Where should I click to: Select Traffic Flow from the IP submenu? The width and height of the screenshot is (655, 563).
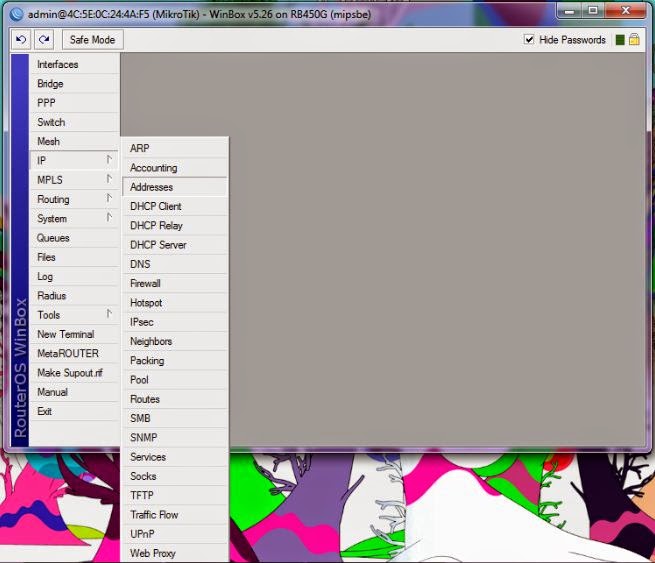[175, 515]
